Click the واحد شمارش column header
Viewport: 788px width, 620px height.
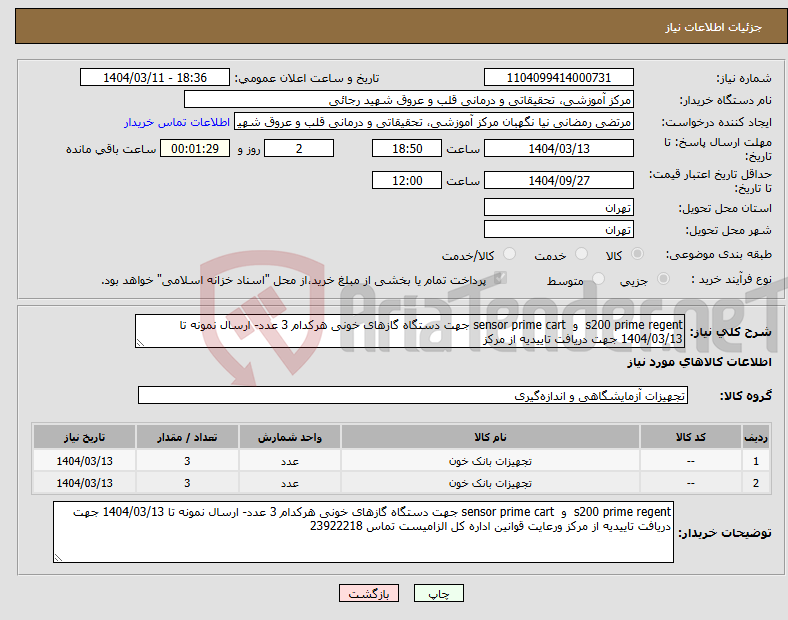290,437
